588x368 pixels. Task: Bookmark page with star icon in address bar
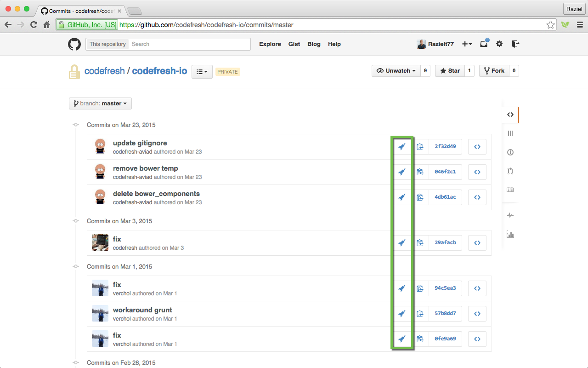click(550, 25)
